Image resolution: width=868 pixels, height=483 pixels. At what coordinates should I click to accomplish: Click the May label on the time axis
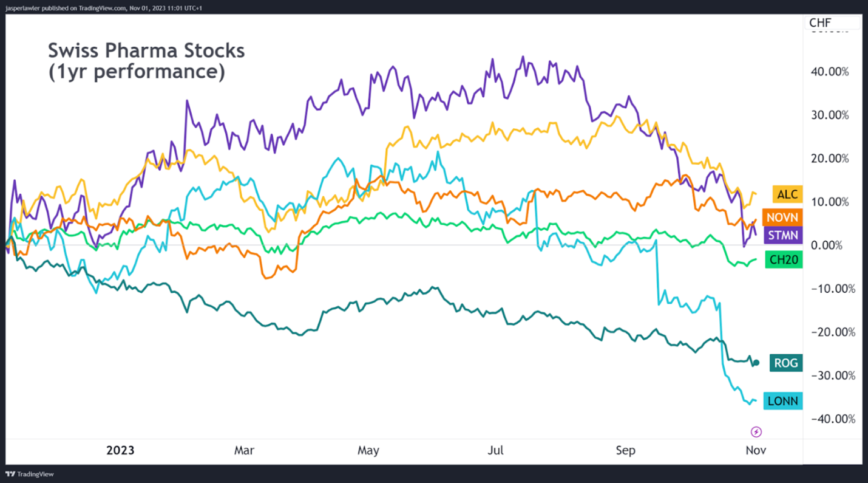pos(368,451)
